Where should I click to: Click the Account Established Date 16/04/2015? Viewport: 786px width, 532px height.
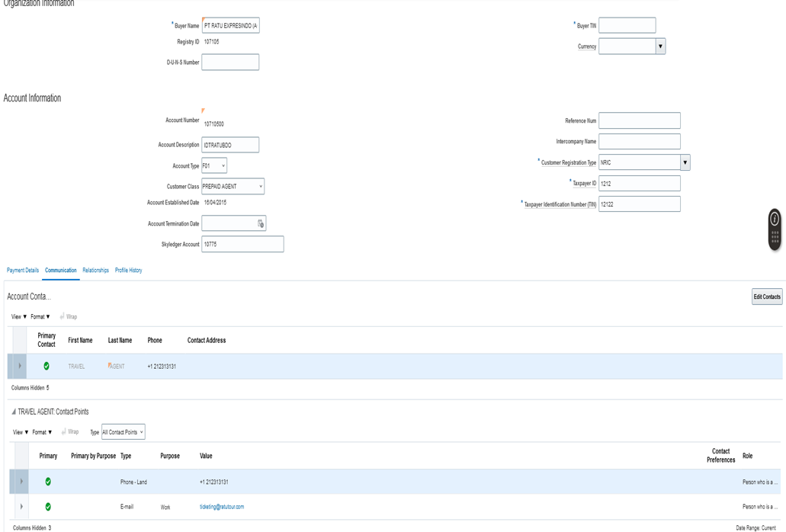click(215, 203)
